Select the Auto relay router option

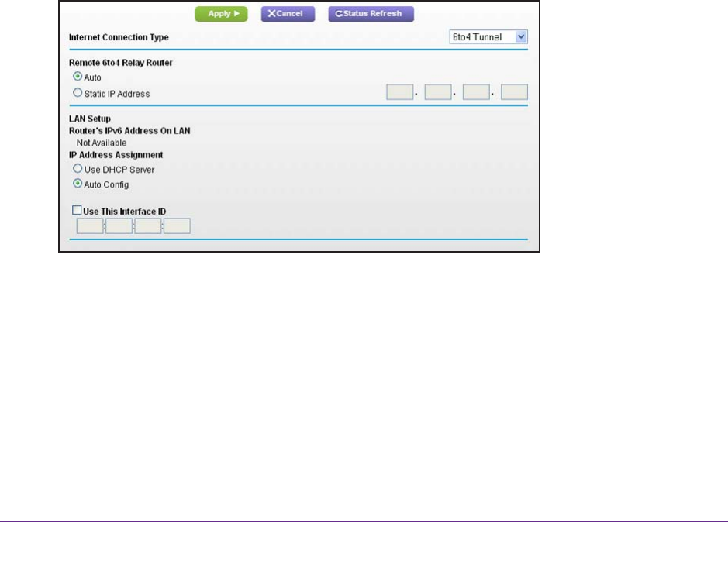click(x=78, y=76)
